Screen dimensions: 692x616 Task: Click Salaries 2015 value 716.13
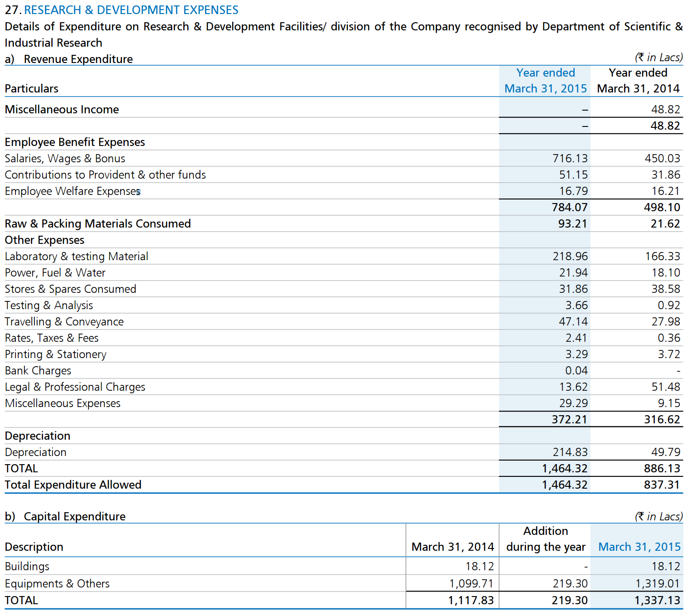(570, 158)
